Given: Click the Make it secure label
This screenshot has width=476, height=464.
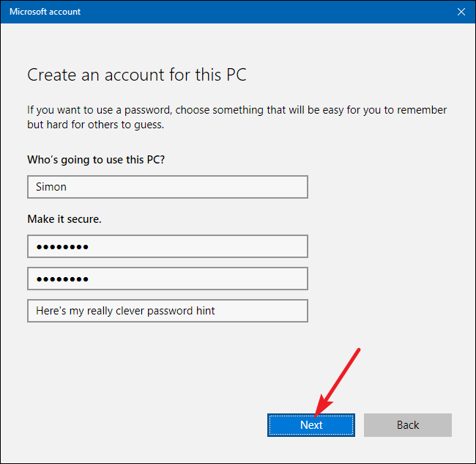Looking at the screenshot, I should [64, 219].
